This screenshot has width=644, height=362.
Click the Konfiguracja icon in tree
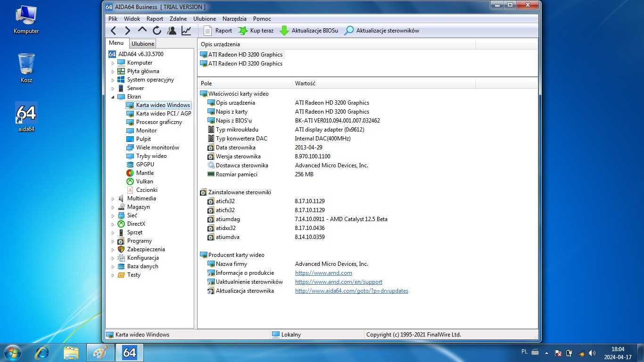click(121, 258)
